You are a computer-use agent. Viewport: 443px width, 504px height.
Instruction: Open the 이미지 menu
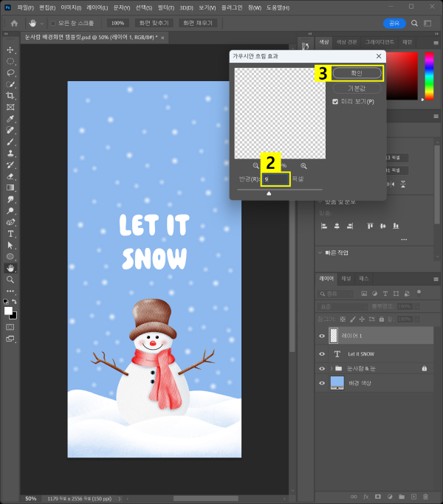[x=71, y=7]
